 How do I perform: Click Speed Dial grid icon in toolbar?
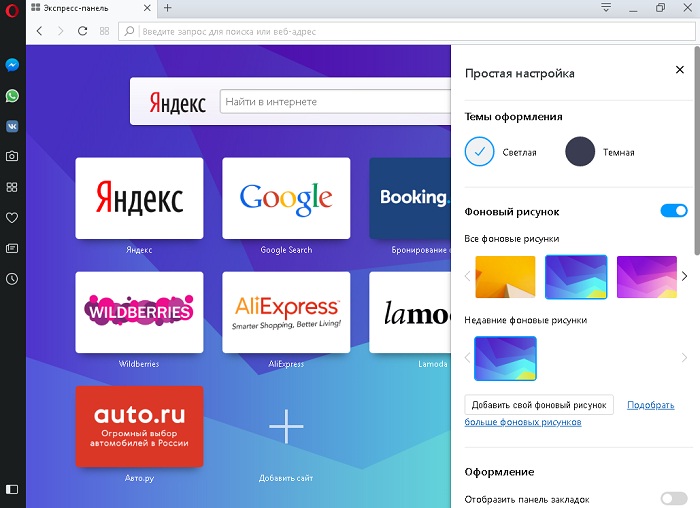click(x=104, y=31)
